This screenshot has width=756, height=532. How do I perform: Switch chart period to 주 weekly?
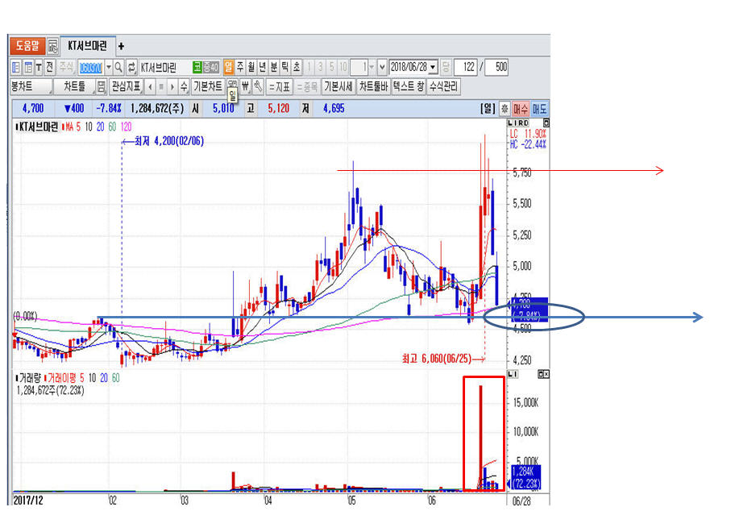coord(240,67)
